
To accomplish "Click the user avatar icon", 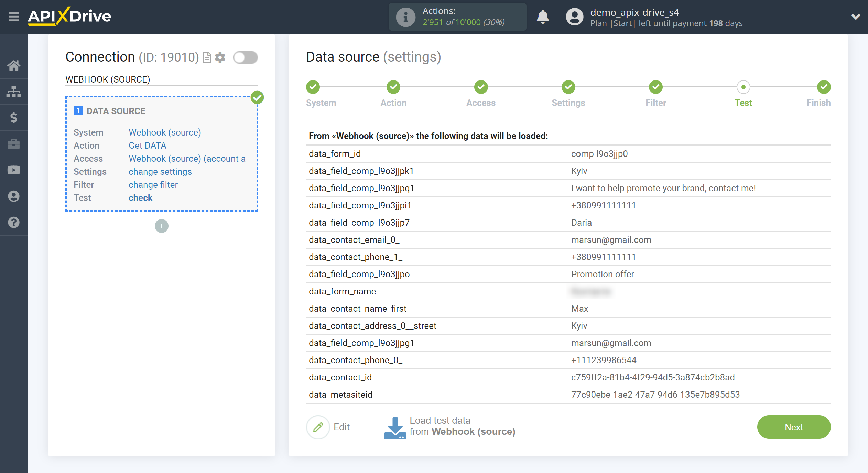I will click(x=575, y=17).
